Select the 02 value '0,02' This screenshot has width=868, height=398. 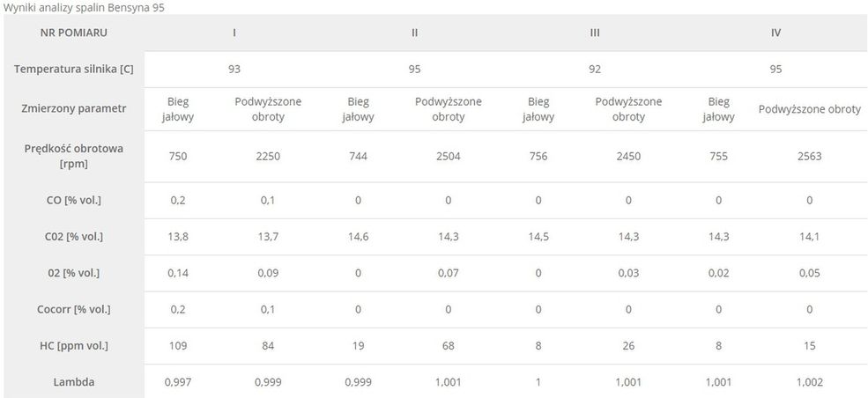click(x=718, y=273)
